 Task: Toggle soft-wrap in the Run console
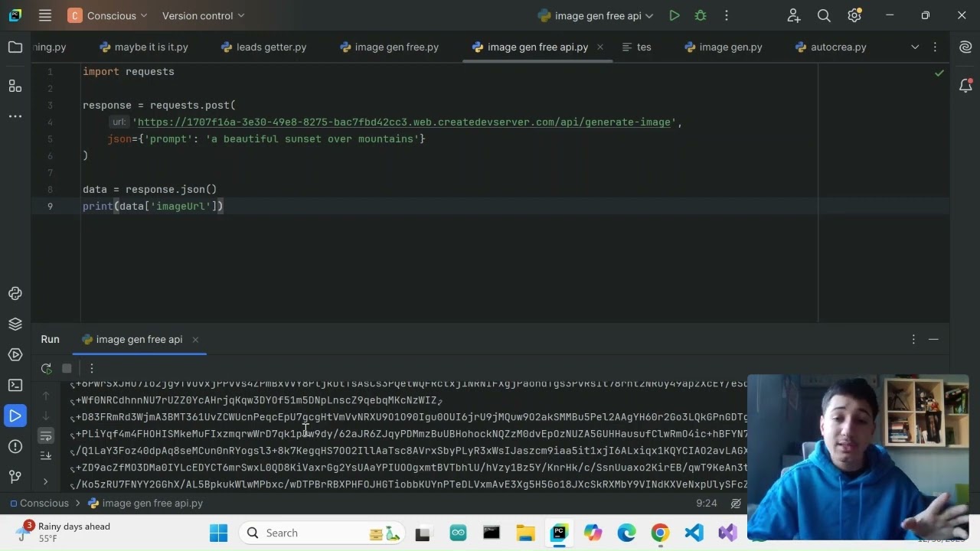[x=46, y=435]
